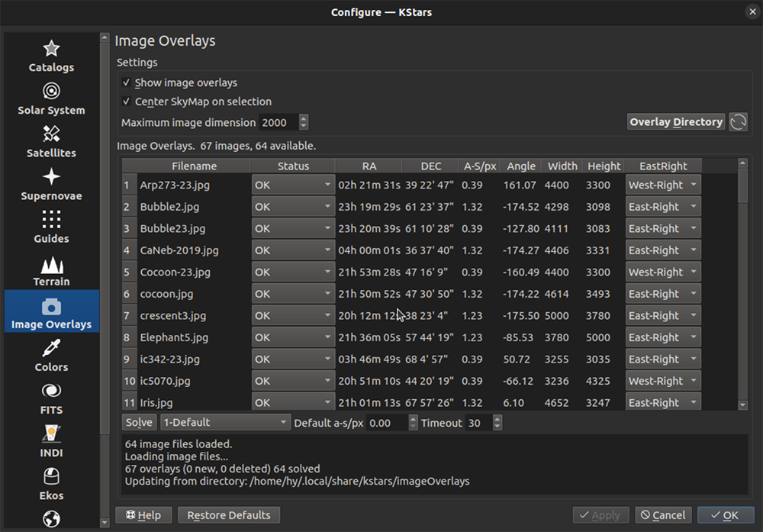Switch to the Guides settings section

(x=51, y=228)
